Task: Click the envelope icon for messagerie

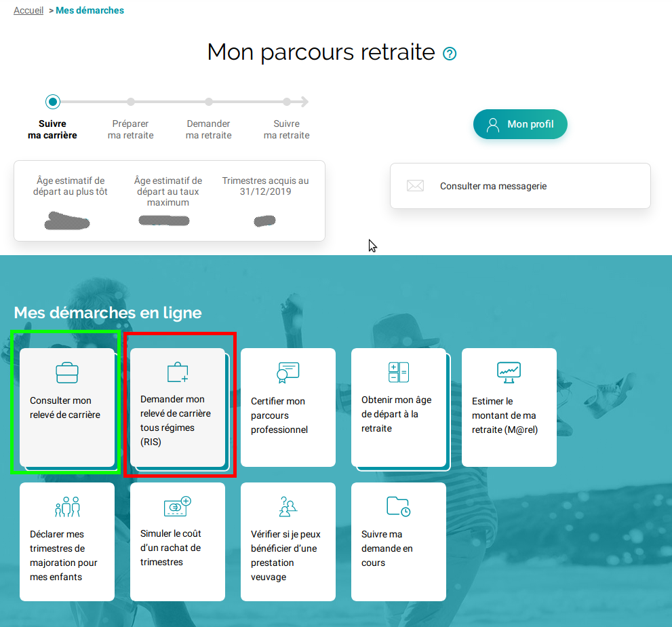Action: (x=415, y=186)
